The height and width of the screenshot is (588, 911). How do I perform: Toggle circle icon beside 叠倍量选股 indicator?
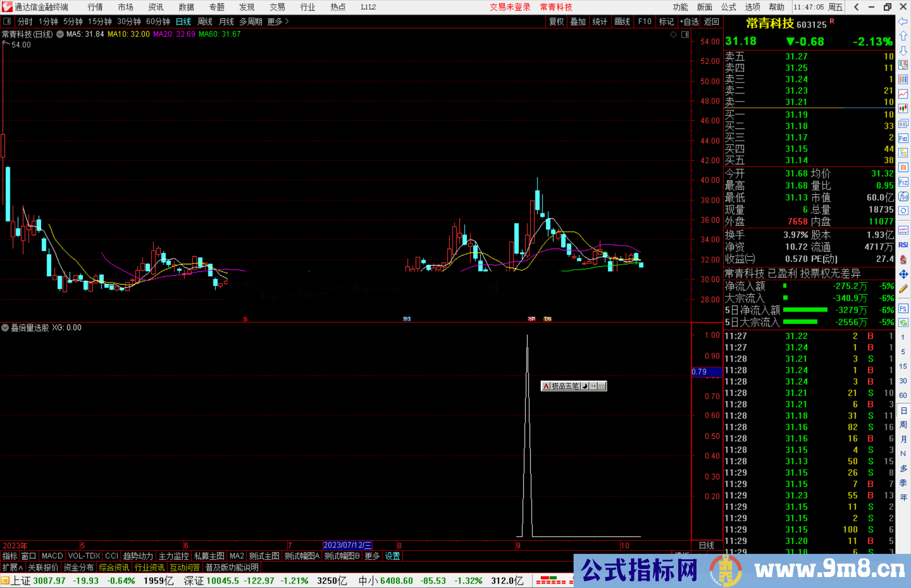tap(5, 328)
